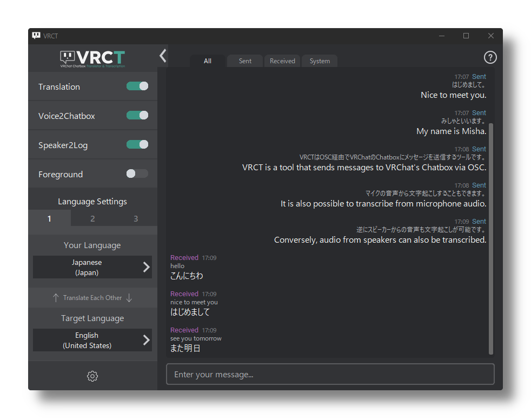Viewport: 531px width, 420px height.
Task: Click the Foreground label
Action: click(x=61, y=174)
